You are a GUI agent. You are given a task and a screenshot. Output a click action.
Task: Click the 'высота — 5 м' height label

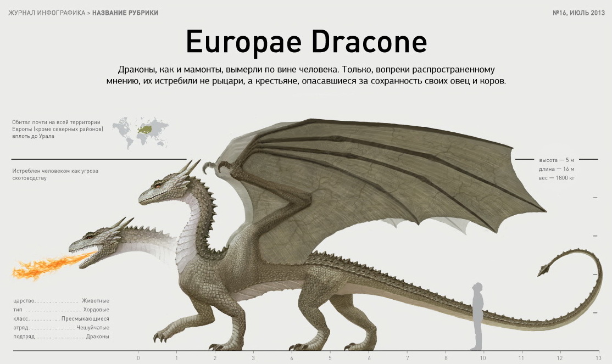pos(556,159)
